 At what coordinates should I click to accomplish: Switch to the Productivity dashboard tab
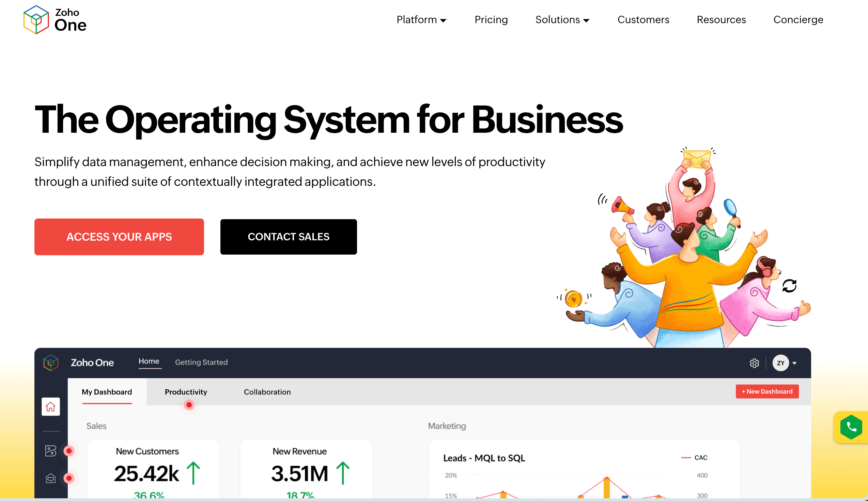click(186, 392)
